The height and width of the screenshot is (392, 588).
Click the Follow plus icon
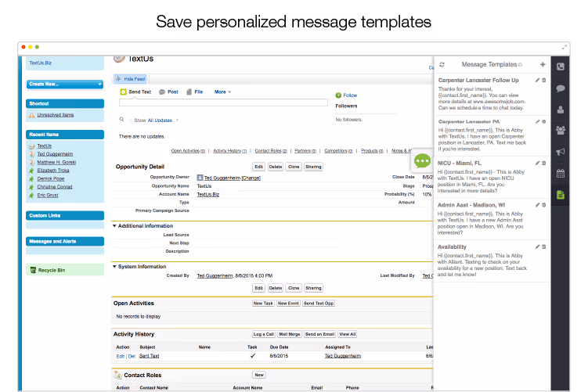pyautogui.click(x=338, y=95)
